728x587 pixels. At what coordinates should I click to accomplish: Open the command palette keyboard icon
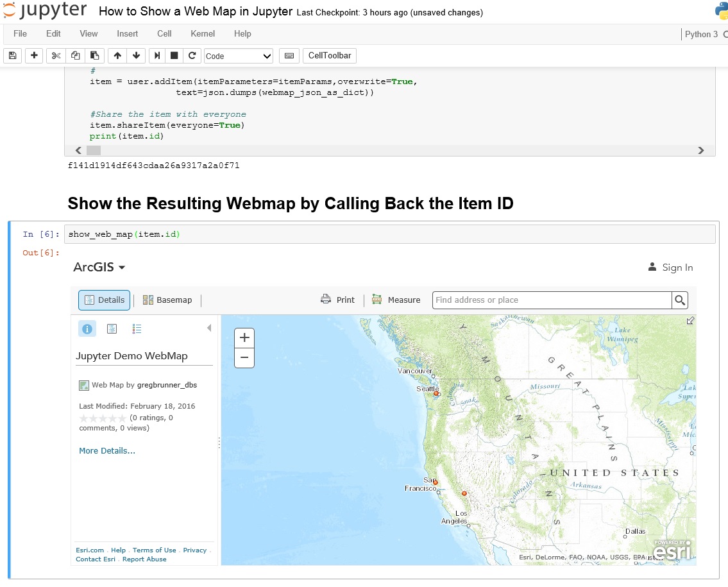(289, 56)
